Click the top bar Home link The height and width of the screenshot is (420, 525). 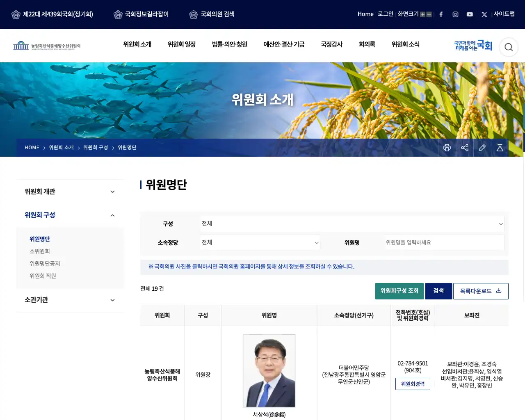tap(365, 14)
